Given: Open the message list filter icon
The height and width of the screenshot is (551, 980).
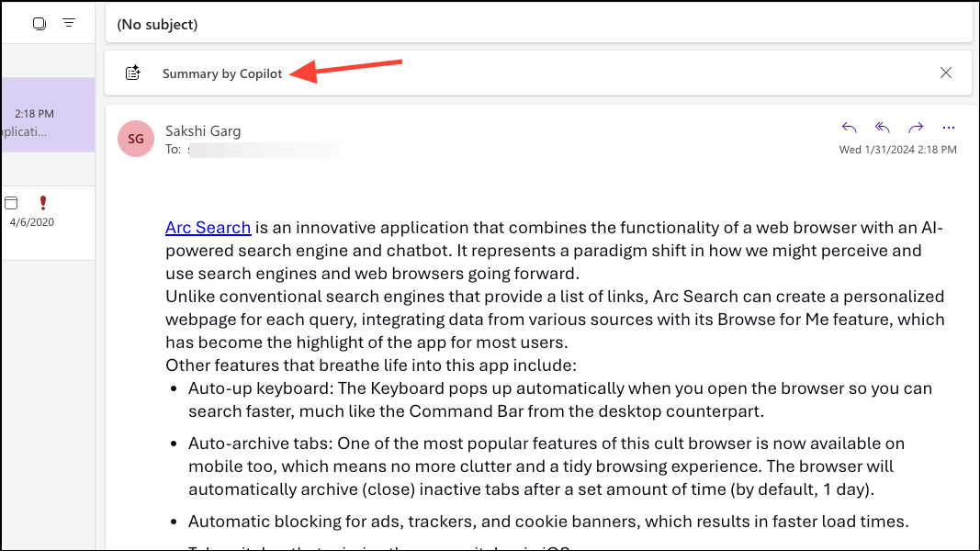Looking at the screenshot, I should pos(69,23).
